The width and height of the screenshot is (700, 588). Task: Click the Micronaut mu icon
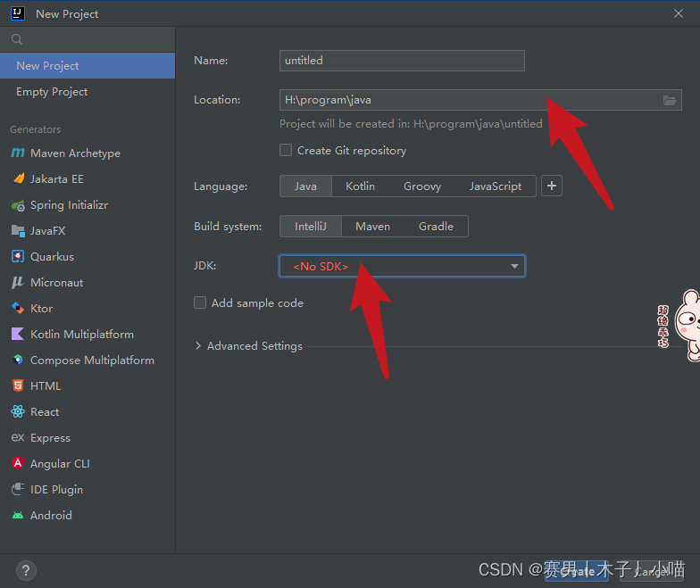[18, 282]
